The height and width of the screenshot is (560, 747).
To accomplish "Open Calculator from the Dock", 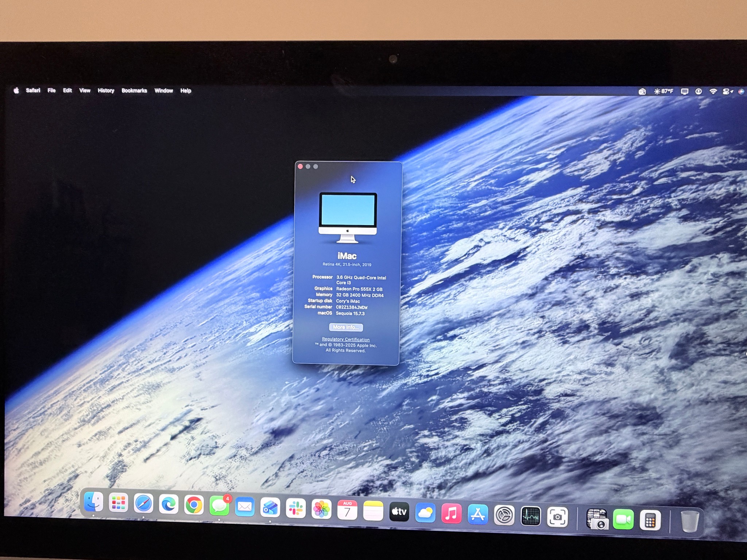I will click(x=650, y=521).
